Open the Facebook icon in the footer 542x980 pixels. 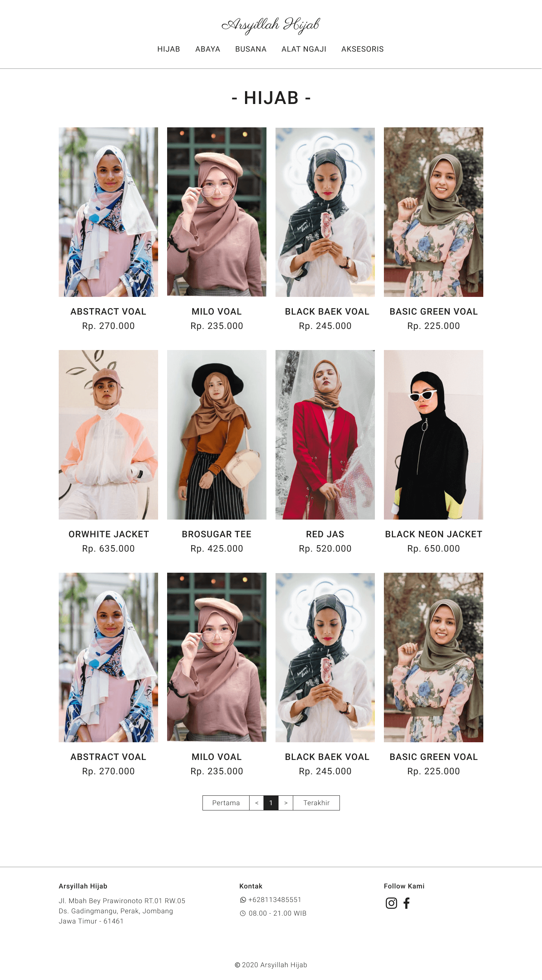point(406,903)
